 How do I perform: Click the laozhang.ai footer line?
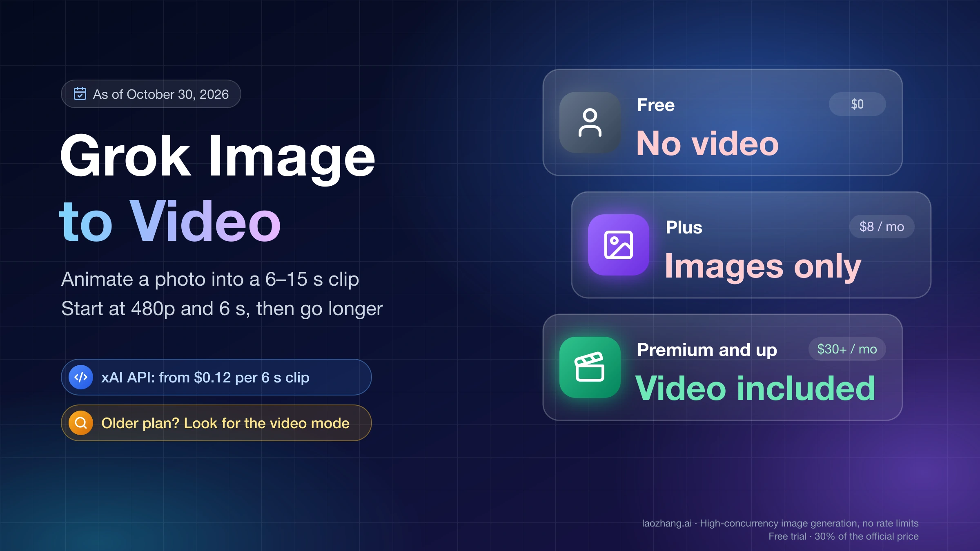(780, 523)
